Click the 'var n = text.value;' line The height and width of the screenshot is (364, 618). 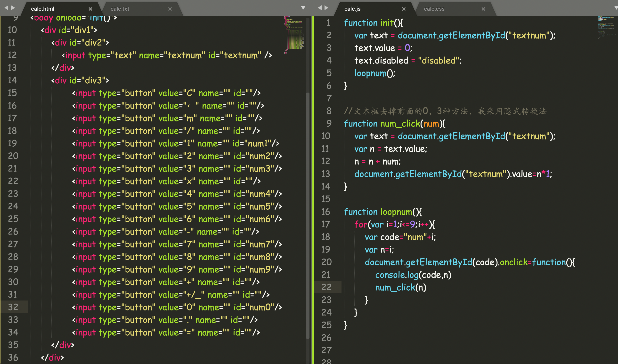pyautogui.click(x=390, y=149)
